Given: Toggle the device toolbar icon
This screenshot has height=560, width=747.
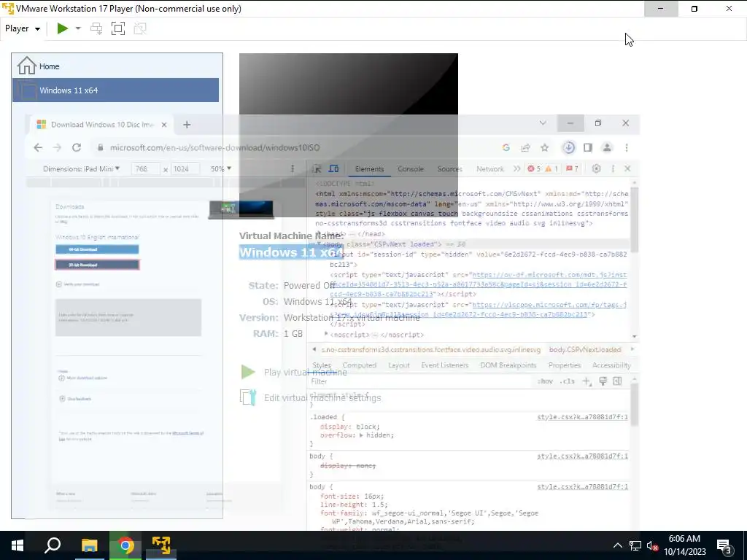Looking at the screenshot, I should click(333, 168).
